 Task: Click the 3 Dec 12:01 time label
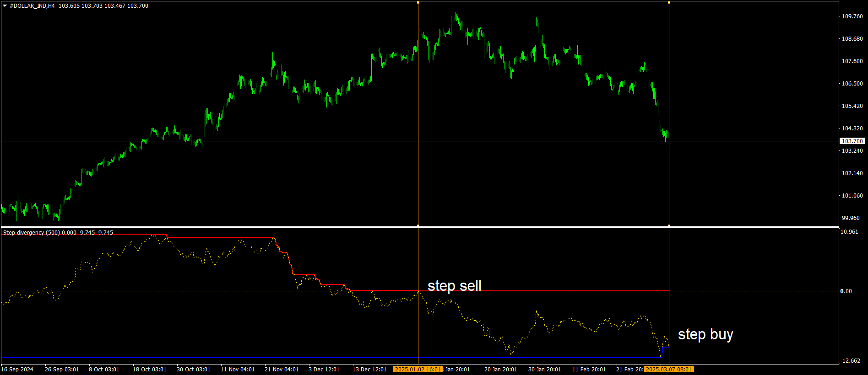click(324, 370)
